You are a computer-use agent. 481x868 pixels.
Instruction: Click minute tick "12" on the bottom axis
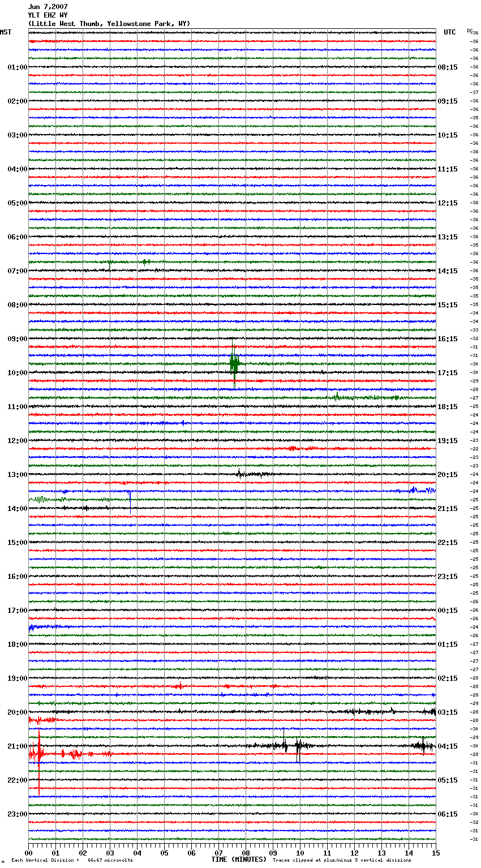[x=354, y=853]
